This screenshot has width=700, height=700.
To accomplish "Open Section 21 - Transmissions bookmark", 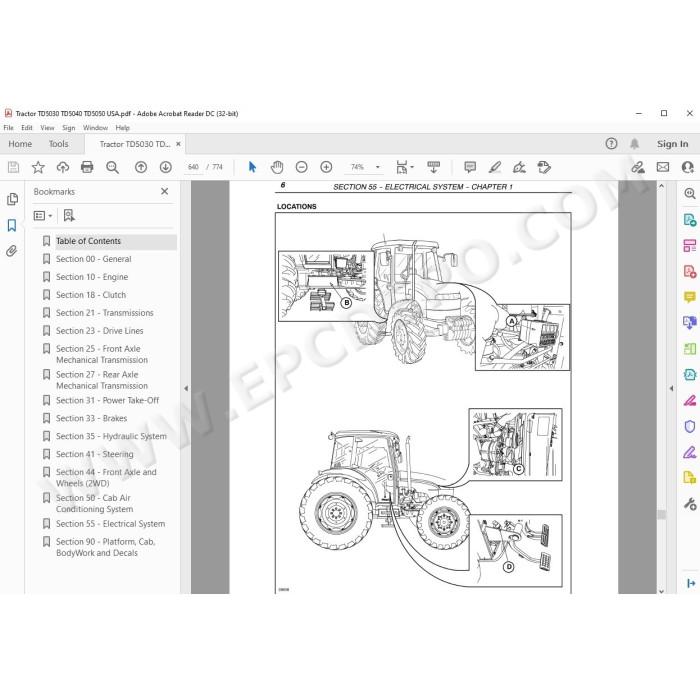I will 104,312.
